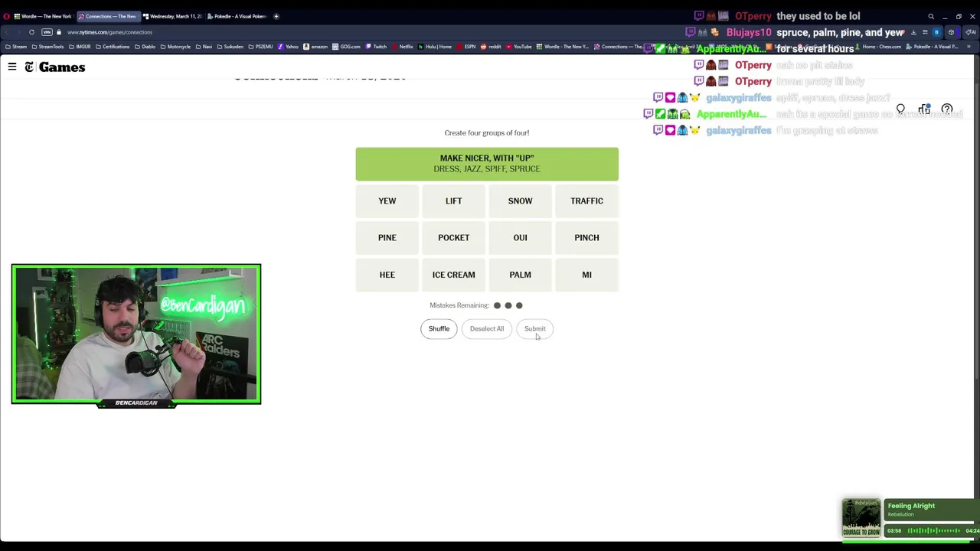Screen dimensions: 980x551
Task: Toggle the VPN badge in address bar
Action: pyautogui.click(x=47, y=32)
